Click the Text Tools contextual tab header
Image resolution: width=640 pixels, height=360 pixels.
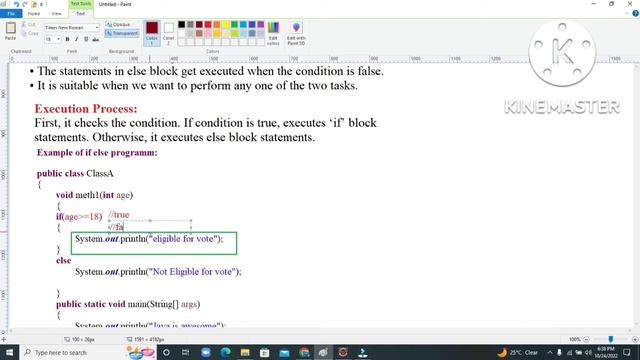point(81,4)
